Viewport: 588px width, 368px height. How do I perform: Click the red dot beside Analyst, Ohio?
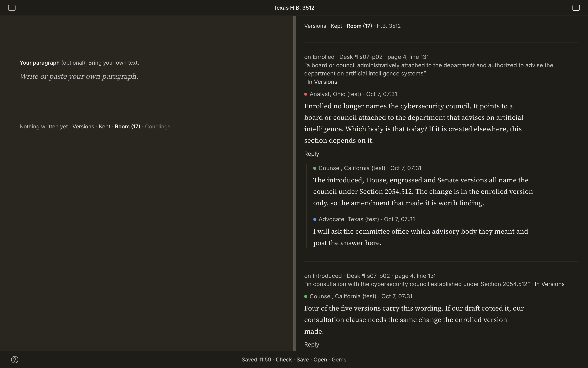[306, 94]
